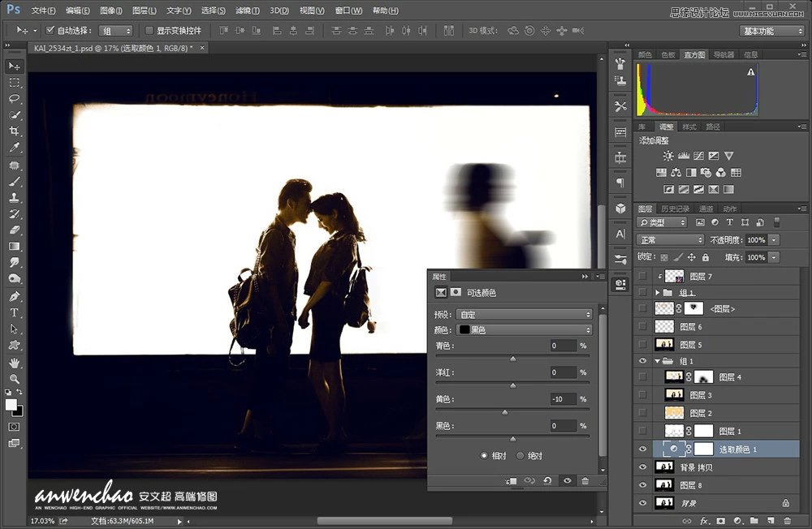Hide the 图层 8 layer

point(642,485)
